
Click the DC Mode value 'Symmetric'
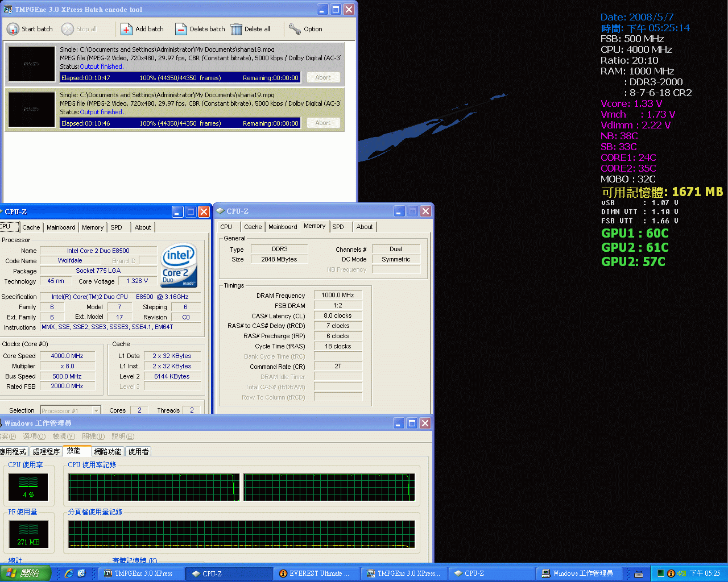point(396,259)
